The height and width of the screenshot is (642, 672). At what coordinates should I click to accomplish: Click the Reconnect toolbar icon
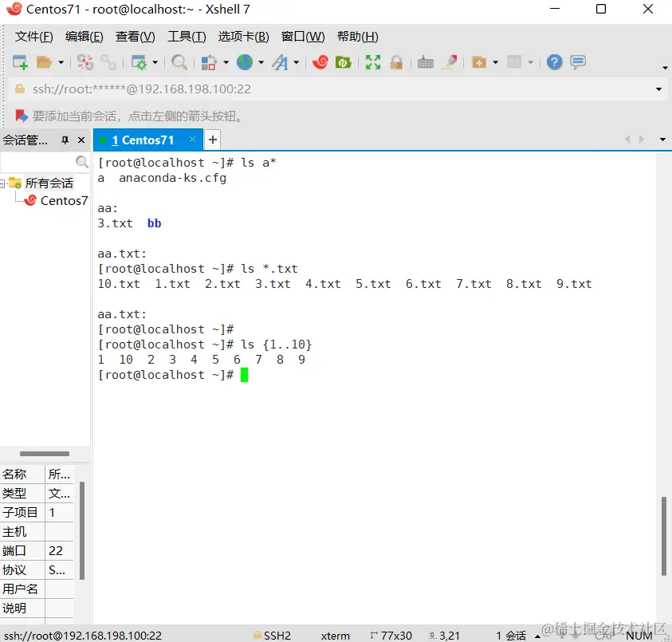click(x=108, y=63)
